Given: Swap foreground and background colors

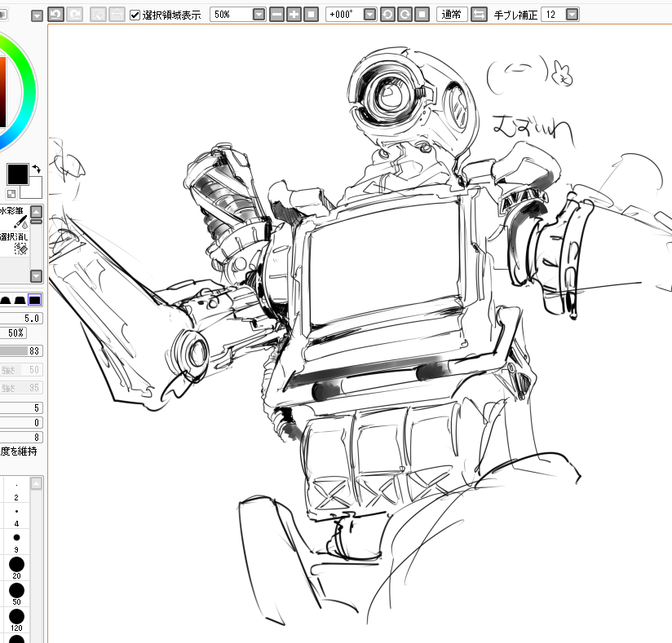Looking at the screenshot, I should click(37, 169).
